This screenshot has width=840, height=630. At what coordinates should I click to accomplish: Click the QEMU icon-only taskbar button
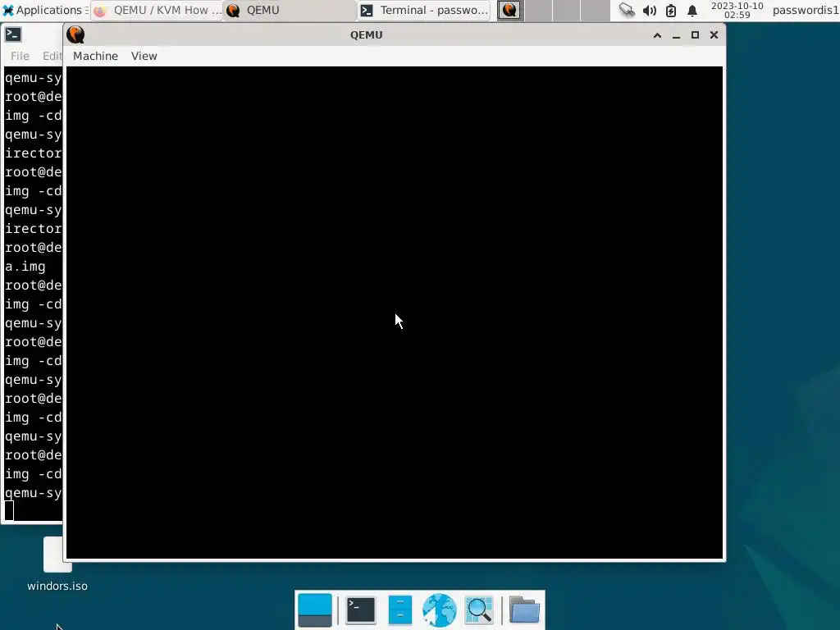pos(509,10)
